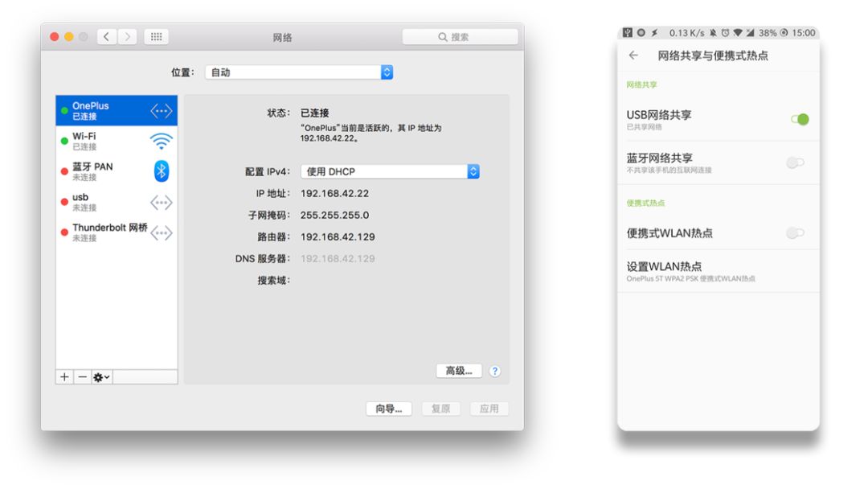This screenshot has height=489, width=868.
Task: Click the DNS server field
Action: click(x=338, y=259)
